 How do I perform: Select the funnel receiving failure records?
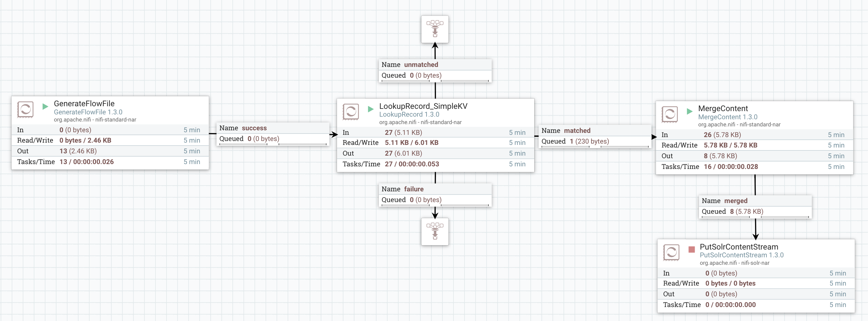(435, 232)
